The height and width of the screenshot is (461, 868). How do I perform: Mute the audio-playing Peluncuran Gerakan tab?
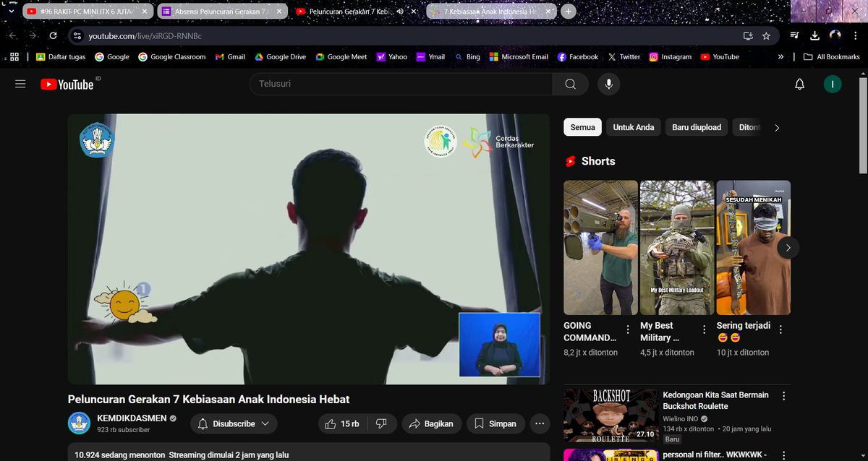[400, 12]
